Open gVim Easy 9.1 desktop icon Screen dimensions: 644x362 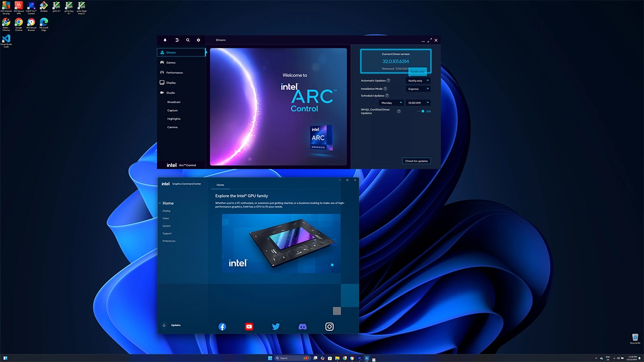69,8
